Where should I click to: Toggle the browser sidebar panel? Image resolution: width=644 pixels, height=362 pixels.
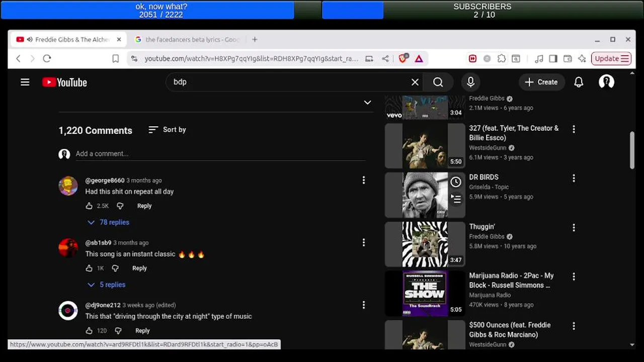[553, 59]
